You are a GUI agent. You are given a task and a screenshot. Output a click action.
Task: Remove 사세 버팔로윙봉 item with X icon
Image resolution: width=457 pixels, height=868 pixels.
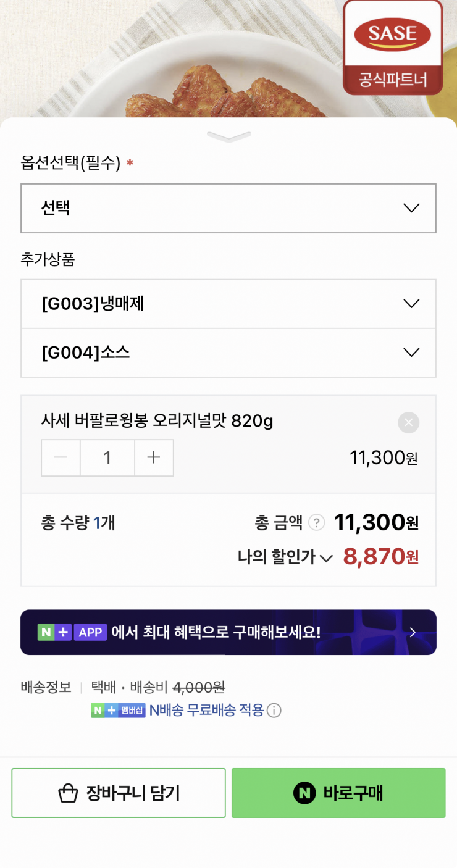408,422
